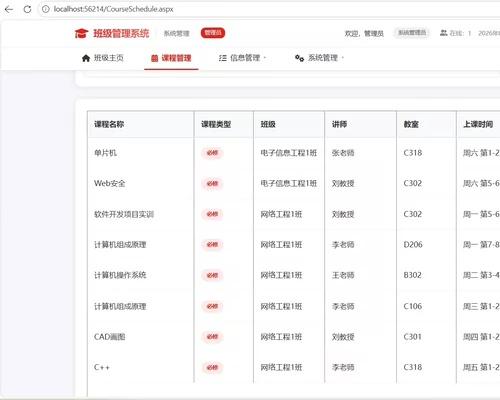Click the 课程名称 column header
Image resolution: width=500 pixels, height=400 pixels.
tap(109, 124)
